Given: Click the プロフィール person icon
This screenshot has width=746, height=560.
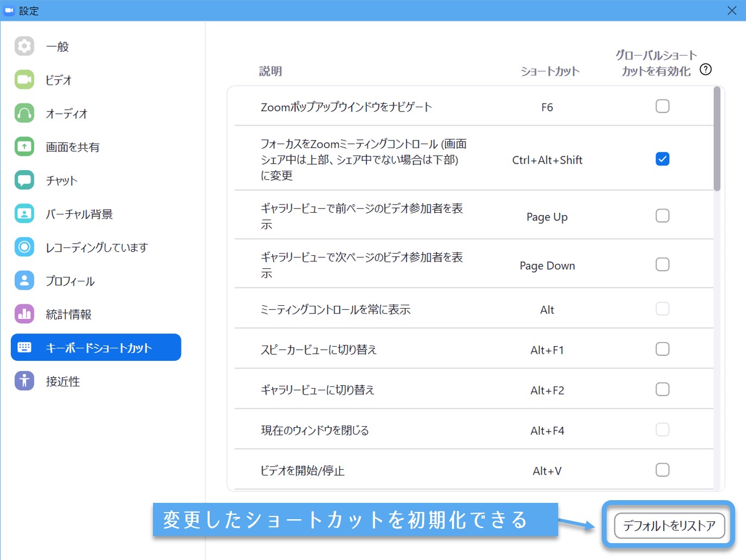Looking at the screenshot, I should click(25, 280).
